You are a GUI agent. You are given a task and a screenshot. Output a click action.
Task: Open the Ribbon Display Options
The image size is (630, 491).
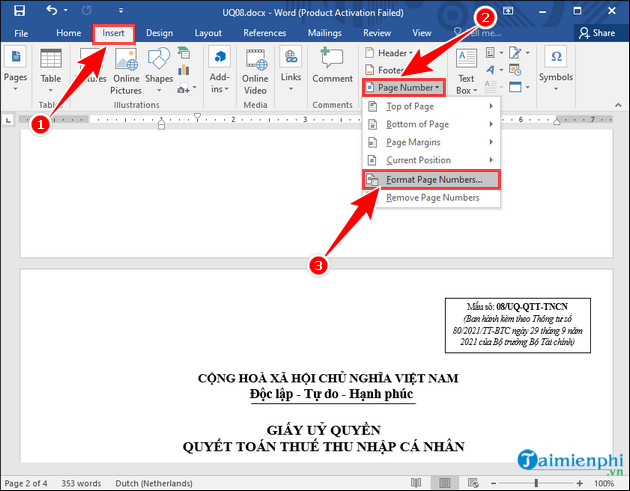508,11
